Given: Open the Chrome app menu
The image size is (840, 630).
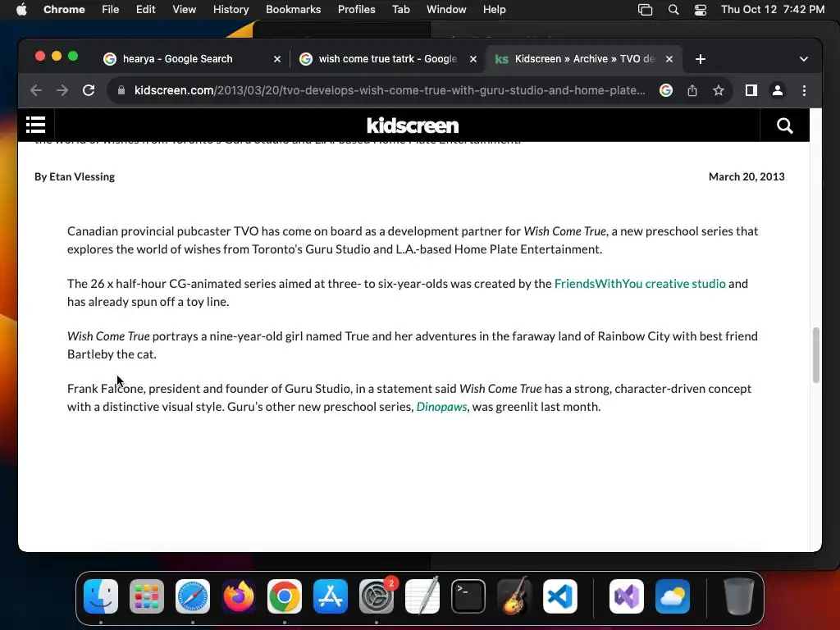Looking at the screenshot, I should pyautogui.click(x=64, y=10).
